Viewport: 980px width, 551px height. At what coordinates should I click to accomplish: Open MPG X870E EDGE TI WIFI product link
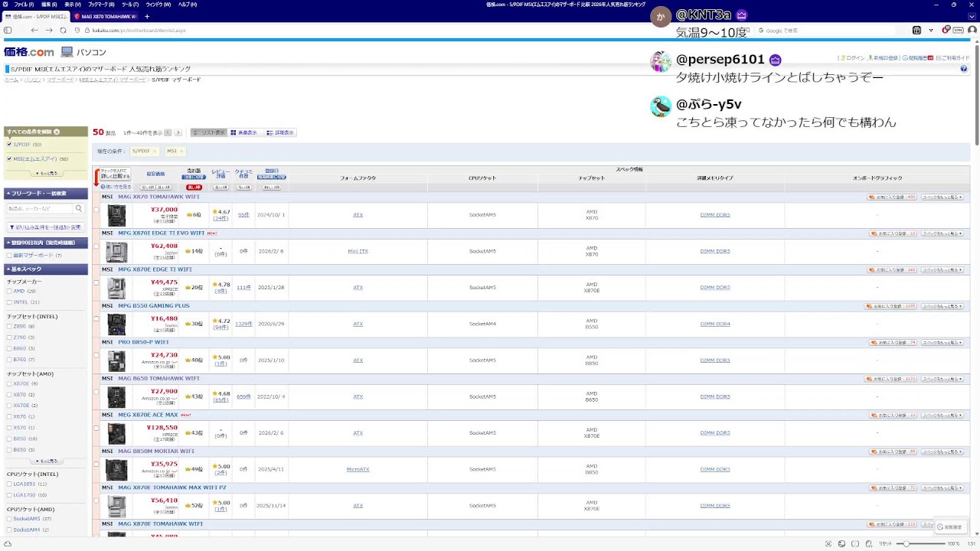coord(155,269)
